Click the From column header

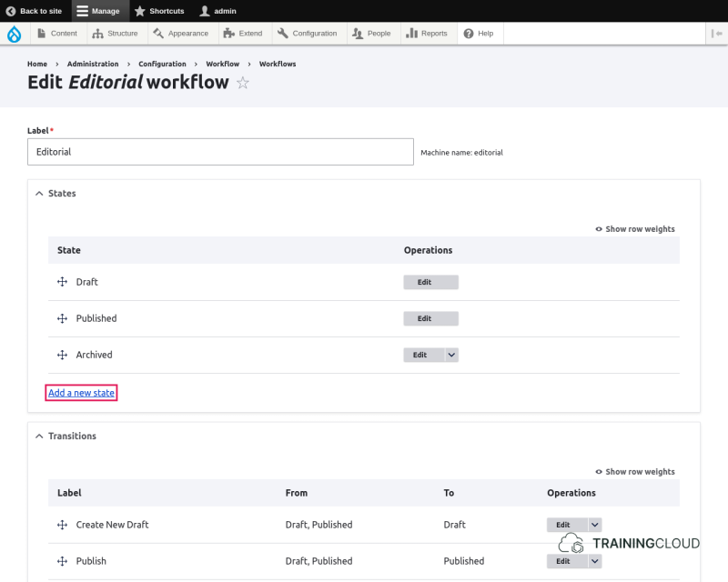(297, 493)
